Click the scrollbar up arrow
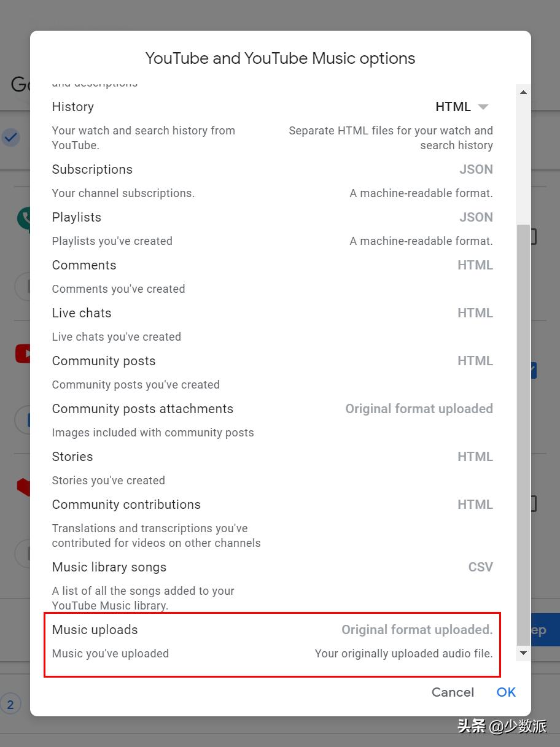The image size is (560, 747). 523,92
